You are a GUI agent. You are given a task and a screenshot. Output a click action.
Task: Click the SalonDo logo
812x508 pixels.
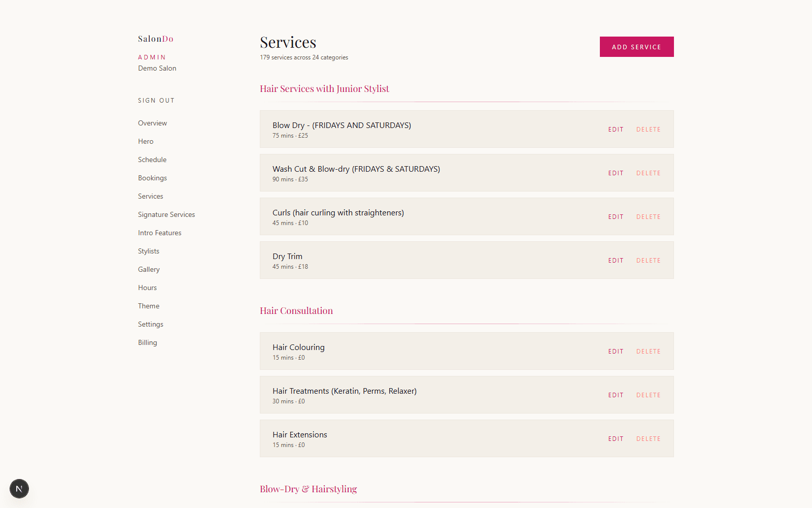[x=156, y=39]
